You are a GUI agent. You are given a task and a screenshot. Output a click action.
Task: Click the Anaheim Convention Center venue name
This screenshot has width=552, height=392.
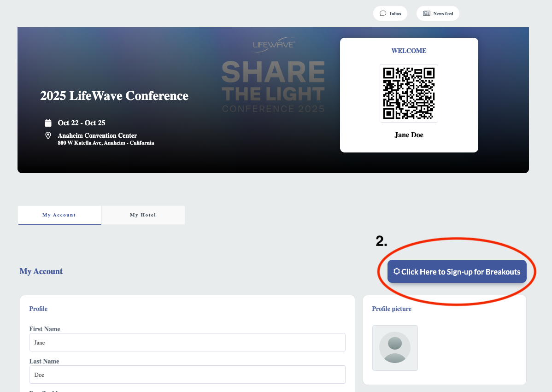(x=97, y=135)
